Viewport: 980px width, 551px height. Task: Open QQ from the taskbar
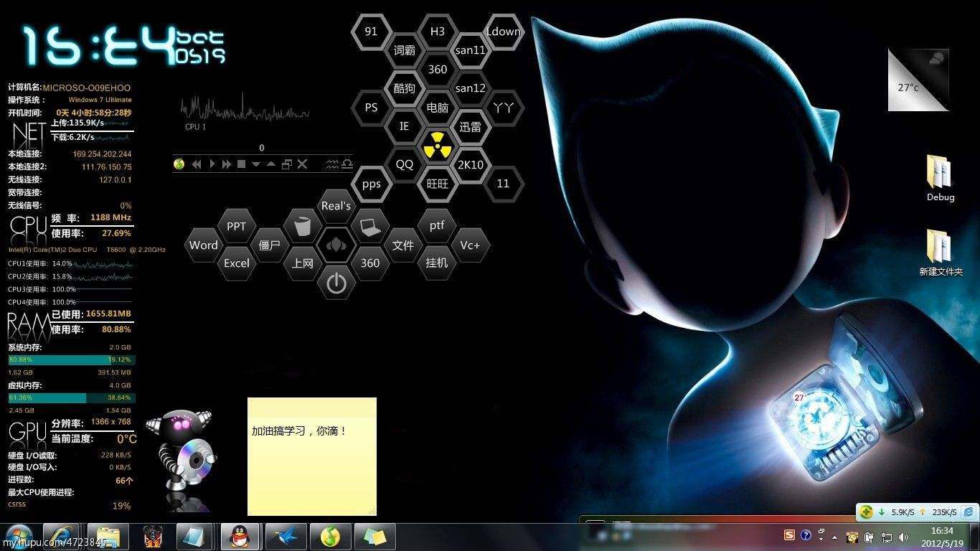tap(242, 536)
